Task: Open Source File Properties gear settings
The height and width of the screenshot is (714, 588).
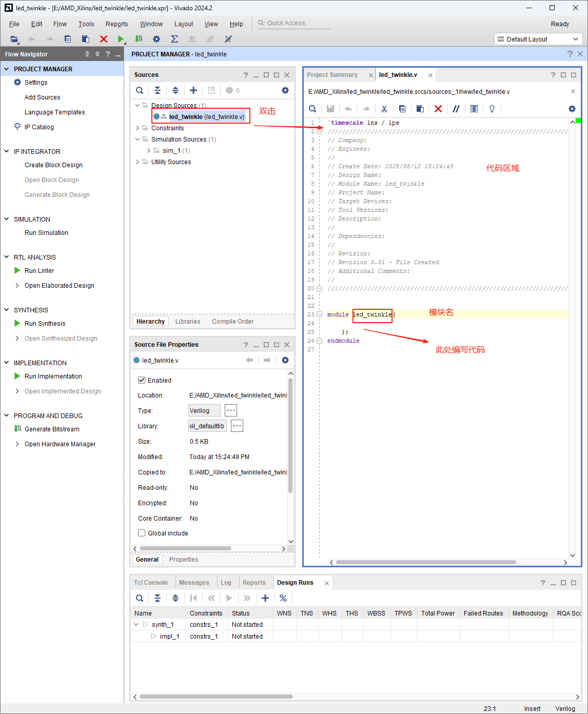Action: [x=285, y=360]
